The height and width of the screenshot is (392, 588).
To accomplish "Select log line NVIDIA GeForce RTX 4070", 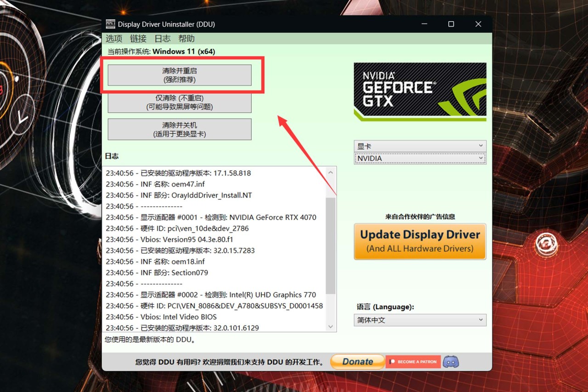I will pyautogui.click(x=211, y=217).
